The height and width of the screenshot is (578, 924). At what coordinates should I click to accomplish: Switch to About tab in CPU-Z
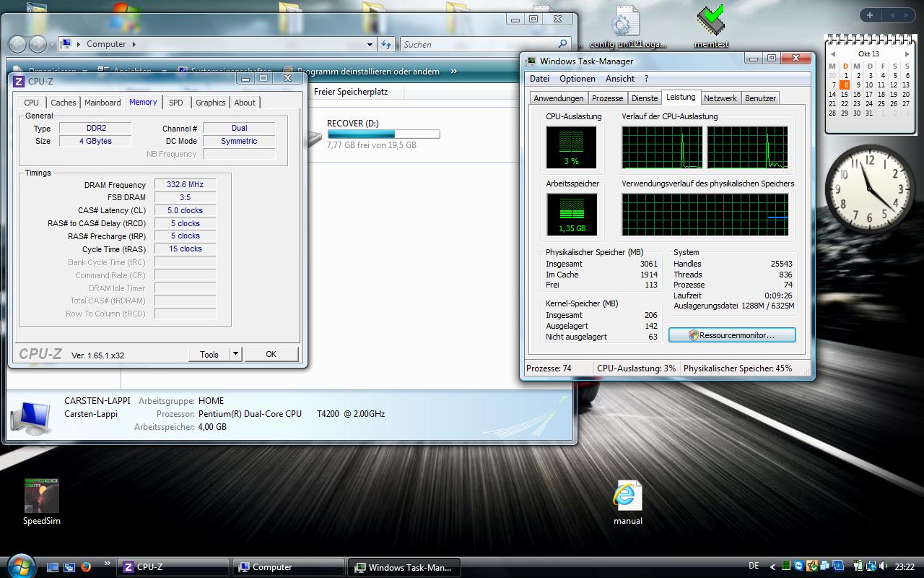coord(245,103)
